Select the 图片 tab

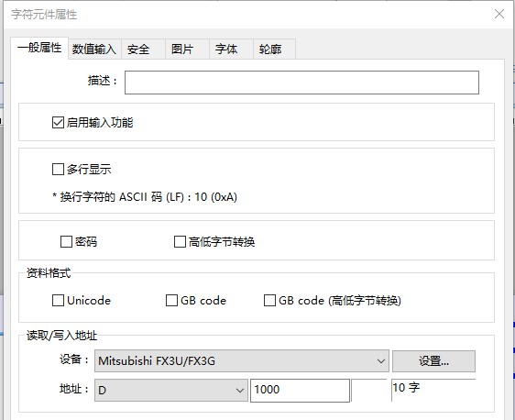(x=187, y=50)
